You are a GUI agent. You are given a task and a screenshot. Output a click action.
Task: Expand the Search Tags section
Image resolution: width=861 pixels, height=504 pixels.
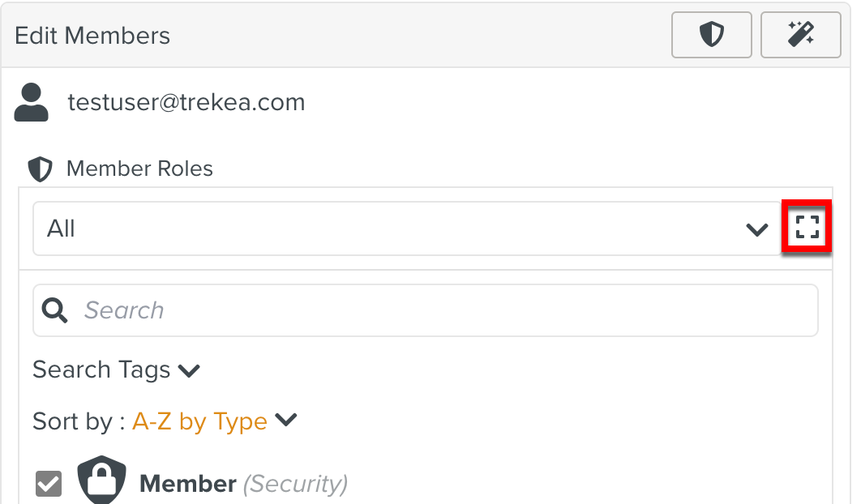pyautogui.click(x=101, y=370)
